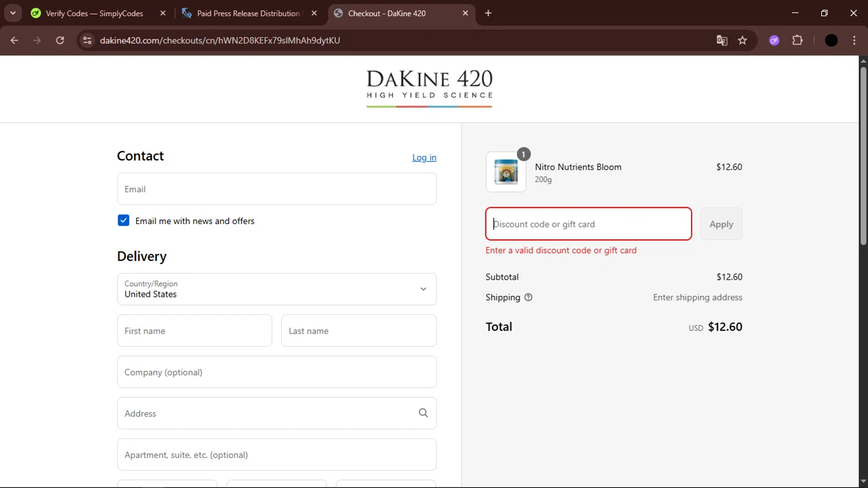Click the Nitro Nutrients Bloom product name

(578, 167)
